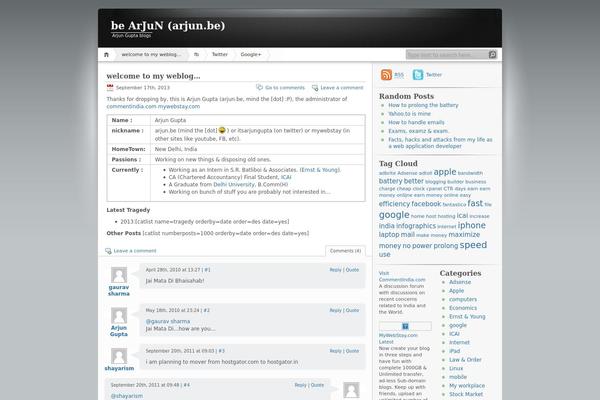The image size is (600, 400).
Task: Click Go to comments link text
Action: coord(285,88)
